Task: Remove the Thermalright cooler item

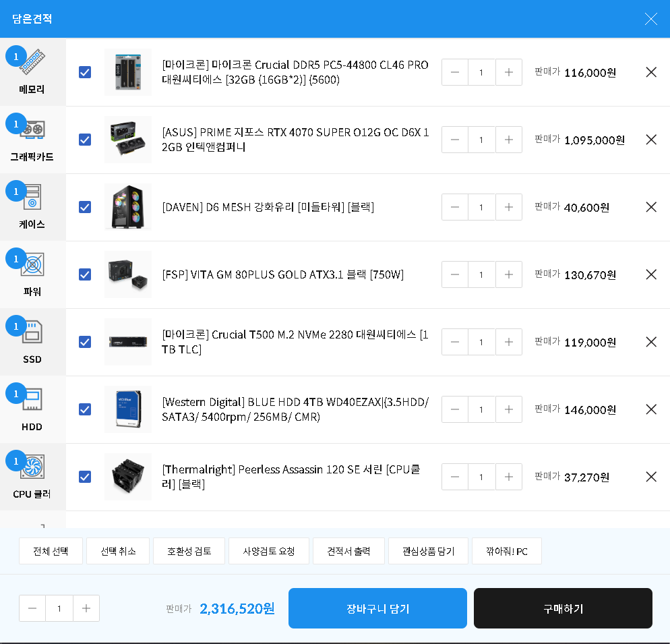Action: (x=650, y=477)
